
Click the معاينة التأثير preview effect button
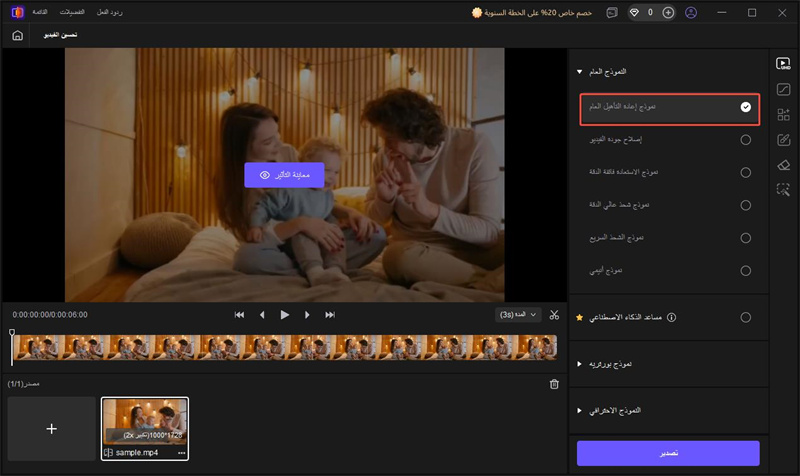284,175
